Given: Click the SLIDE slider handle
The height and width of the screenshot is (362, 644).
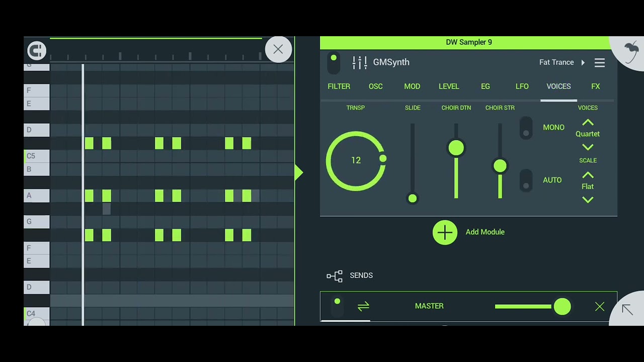Looking at the screenshot, I should pos(413,199).
